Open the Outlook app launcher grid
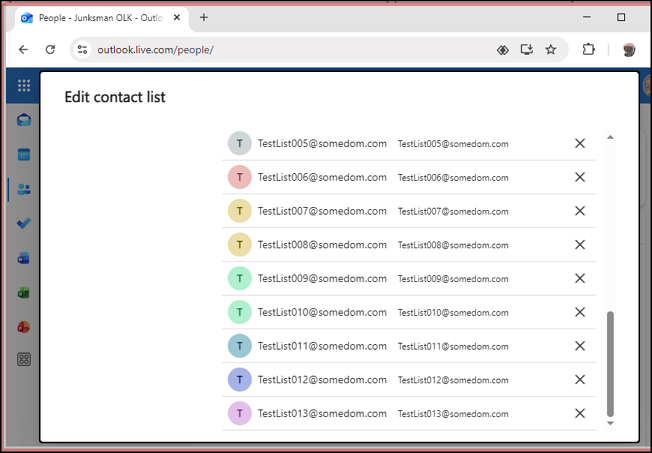652x453 pixels. coord(24,85)
